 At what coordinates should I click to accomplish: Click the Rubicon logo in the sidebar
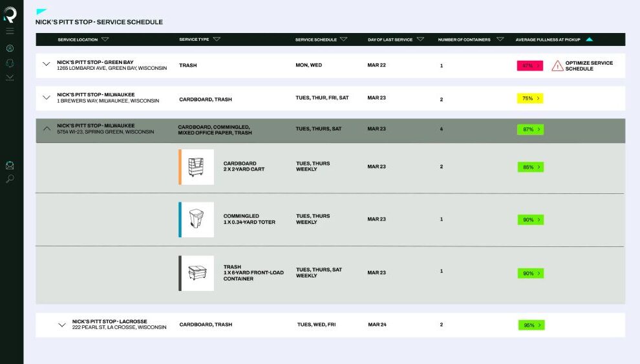click(x=10, y=16)
